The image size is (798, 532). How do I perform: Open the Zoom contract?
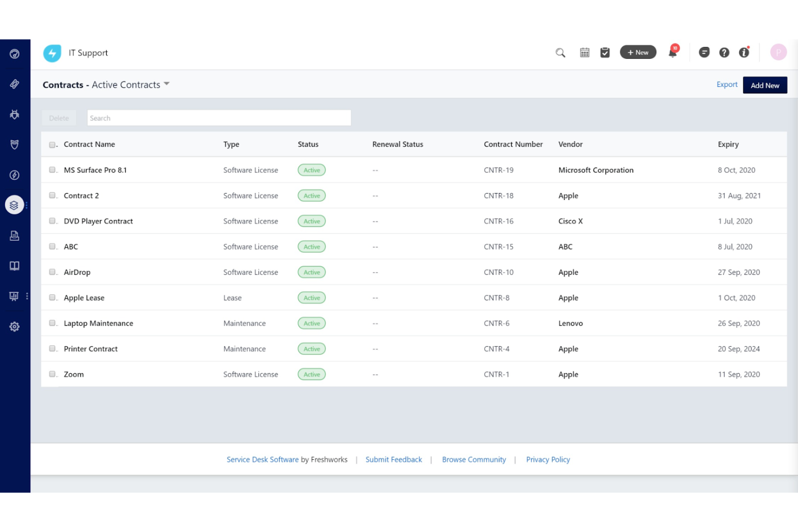pos(74,374)
